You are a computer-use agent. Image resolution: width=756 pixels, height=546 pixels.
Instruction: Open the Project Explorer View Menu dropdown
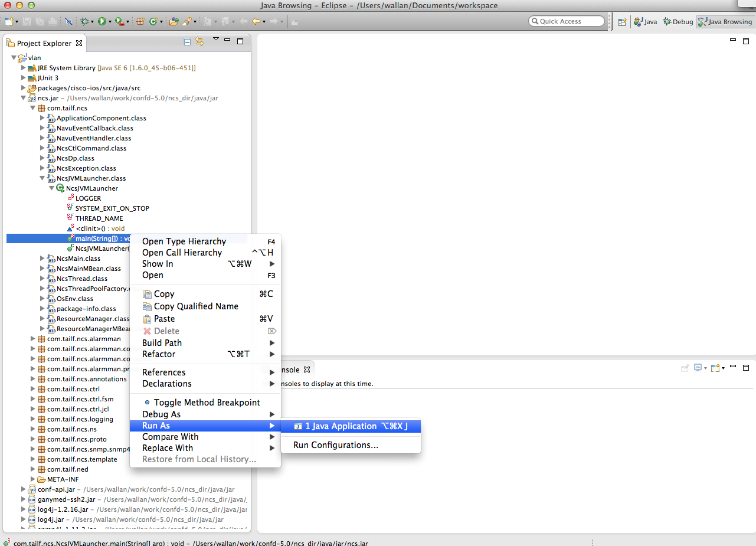coord(216,40)
